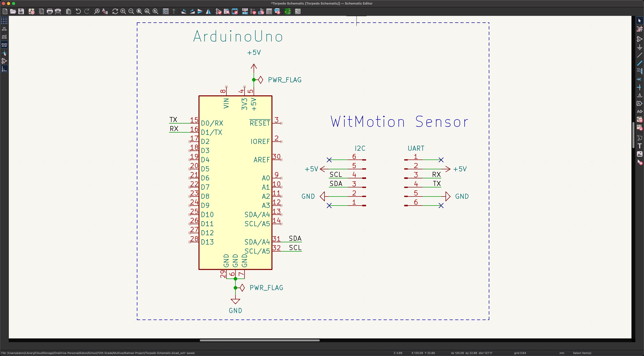This screenshot has height=356, width=644.
Task: Click the Annotate schematic symbols icon
Action: [x=245, y=11]
